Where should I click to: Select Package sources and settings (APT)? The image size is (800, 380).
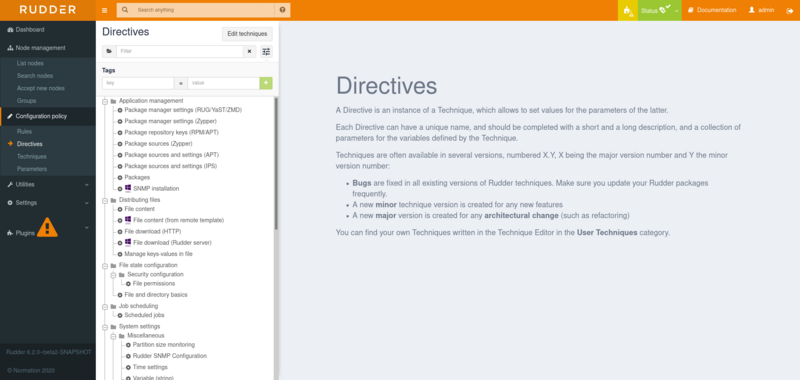[x=171, y=155]
